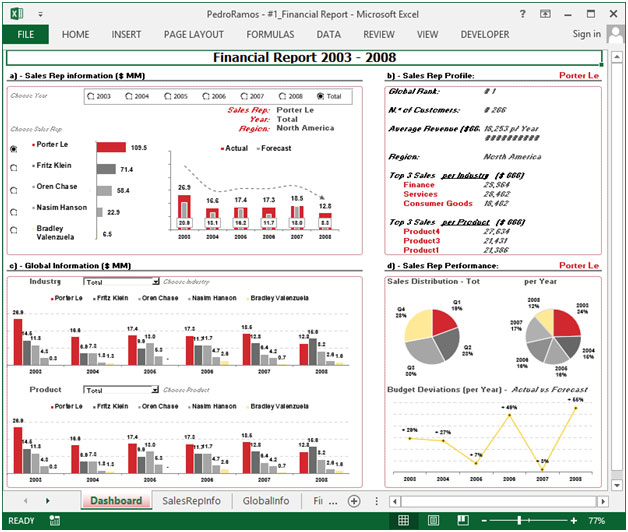
Task: Click the vertical scrollbar up arrow
Action: tap(617, 57)
